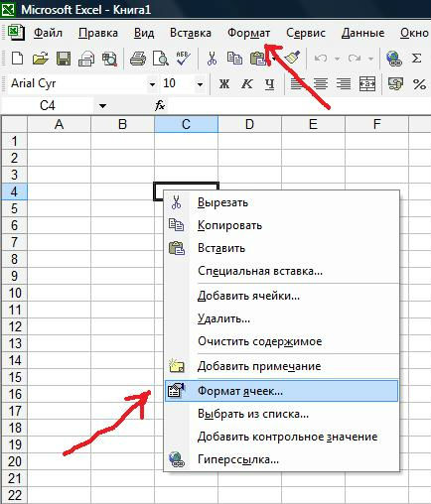Select Очистить содержимое entry

click(281, 341)
